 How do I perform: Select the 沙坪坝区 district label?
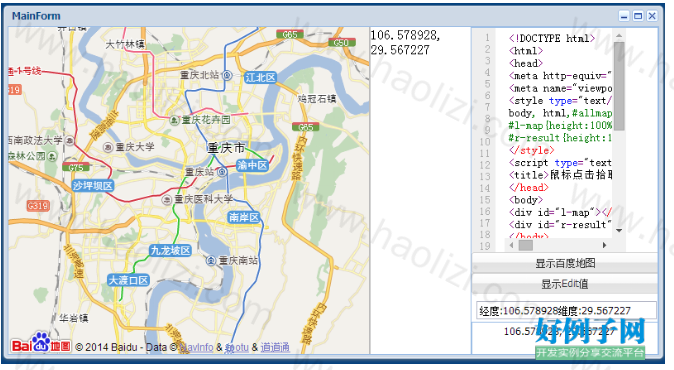tap(93, 186)
